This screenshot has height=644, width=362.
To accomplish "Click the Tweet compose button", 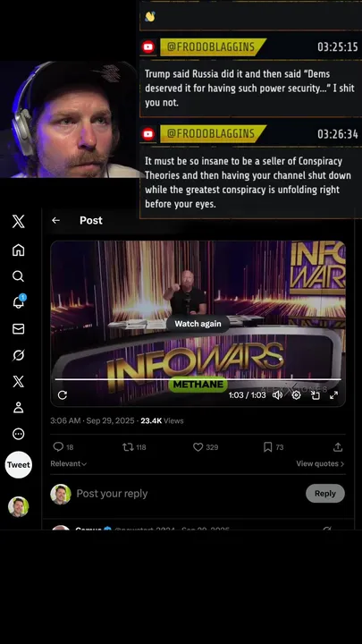I will click(18, 465).
